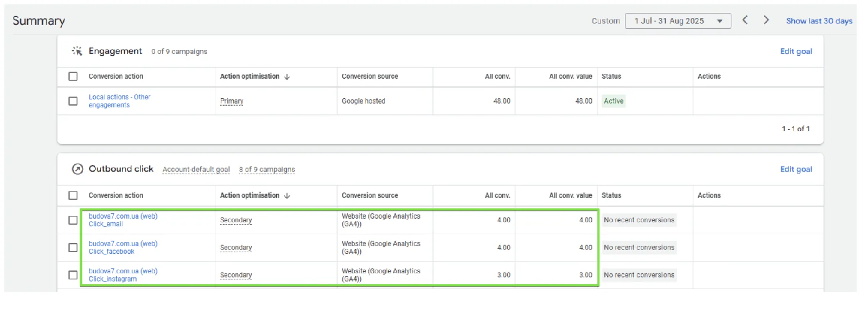View 8 of 9 campaigns details

click(x=267, y=169)
